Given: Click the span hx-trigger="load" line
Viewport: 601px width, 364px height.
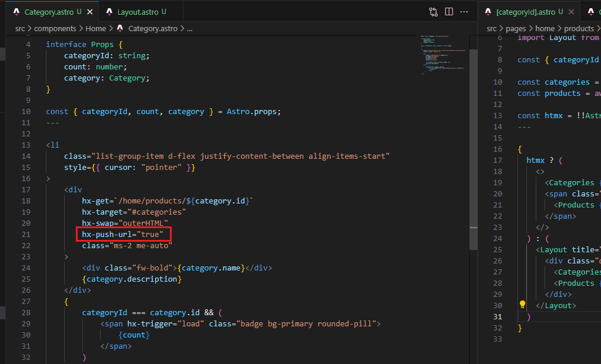Looking at the screenshot, I should pyautogui.click(x=241, y=324).
